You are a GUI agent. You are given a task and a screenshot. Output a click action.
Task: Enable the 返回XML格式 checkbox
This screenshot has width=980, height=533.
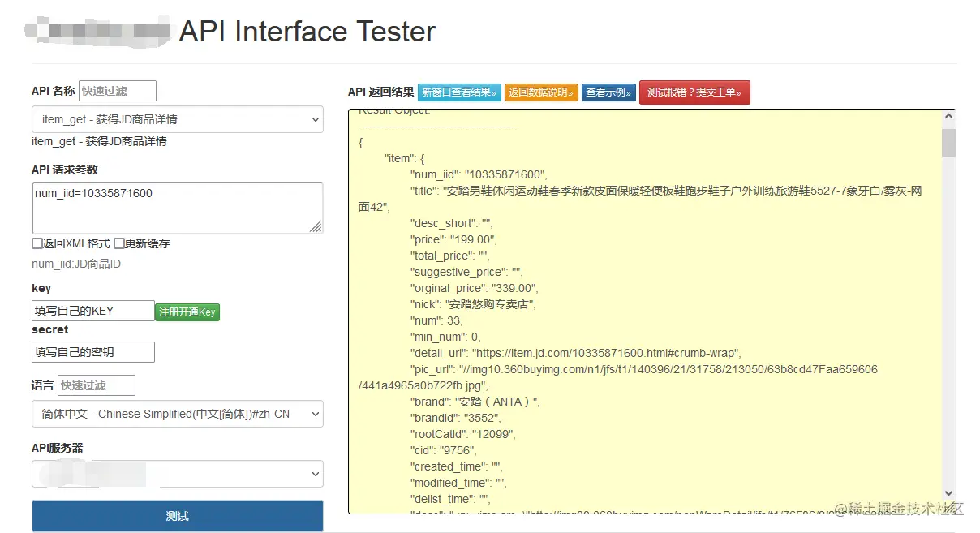click(x=37, y=243)
